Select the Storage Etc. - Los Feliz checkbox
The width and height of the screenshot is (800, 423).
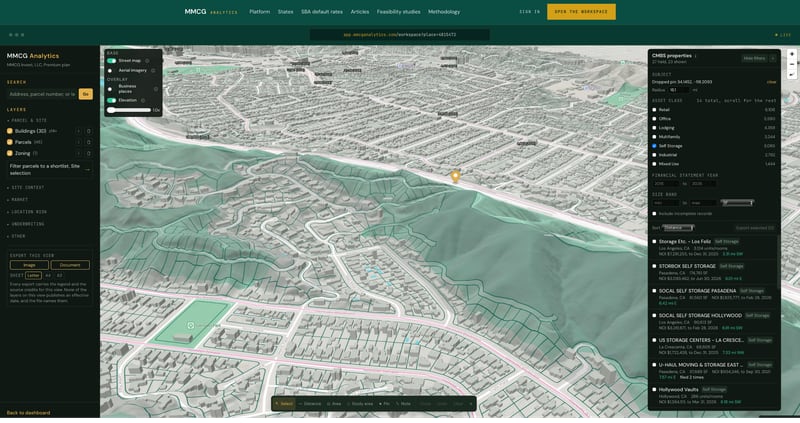click(655, 242)
